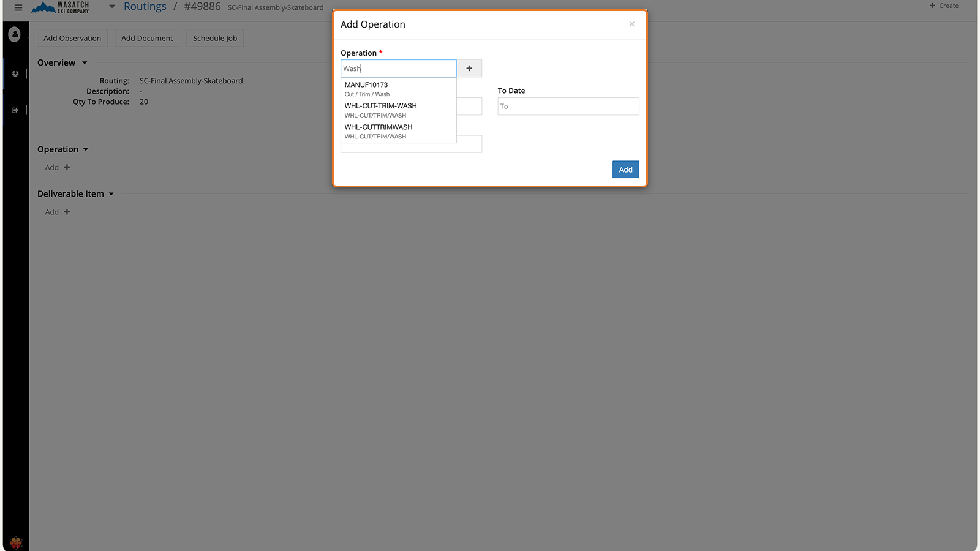The image size is (980, 551).
Task: Collapse the Deliverable Item section
Action: pos(111,194)
